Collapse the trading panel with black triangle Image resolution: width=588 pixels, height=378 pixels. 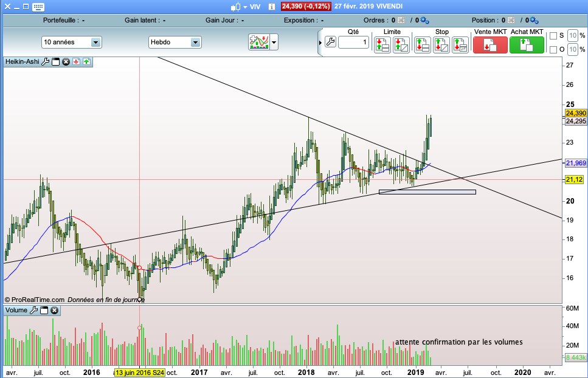(320, 43)
